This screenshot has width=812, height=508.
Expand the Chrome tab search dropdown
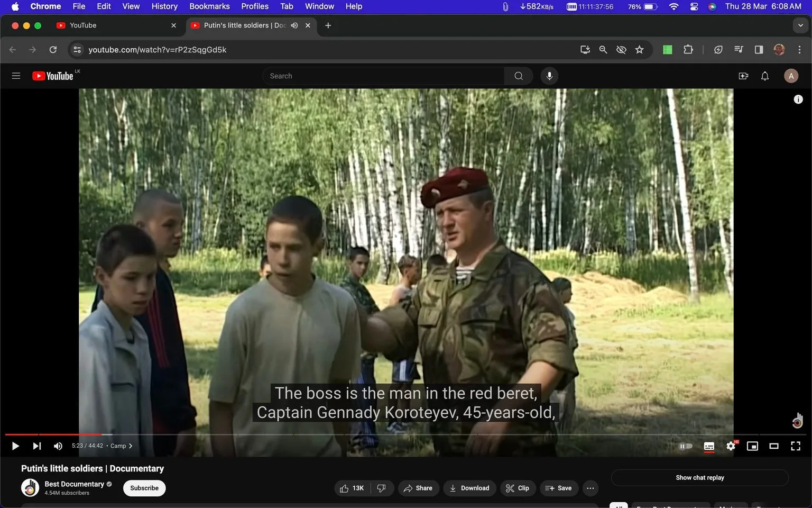(800, 25)
